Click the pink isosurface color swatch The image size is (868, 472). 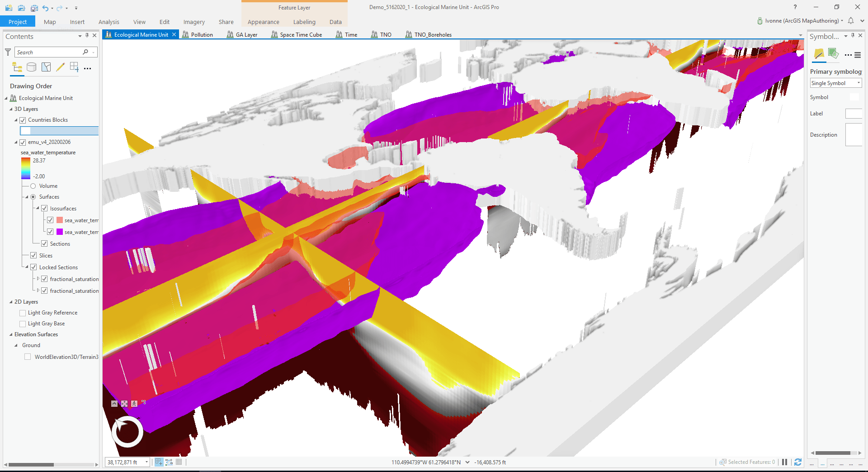[x=60, y=220]
